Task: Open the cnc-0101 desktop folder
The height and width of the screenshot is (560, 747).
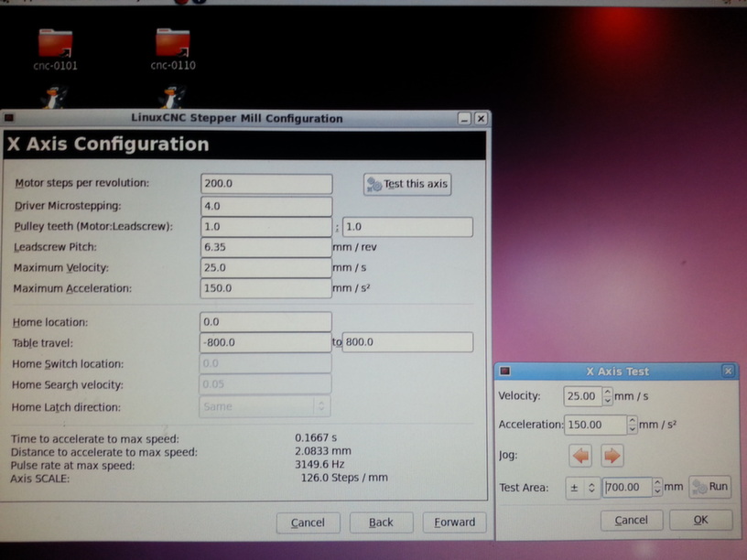Action: point(55,49)
